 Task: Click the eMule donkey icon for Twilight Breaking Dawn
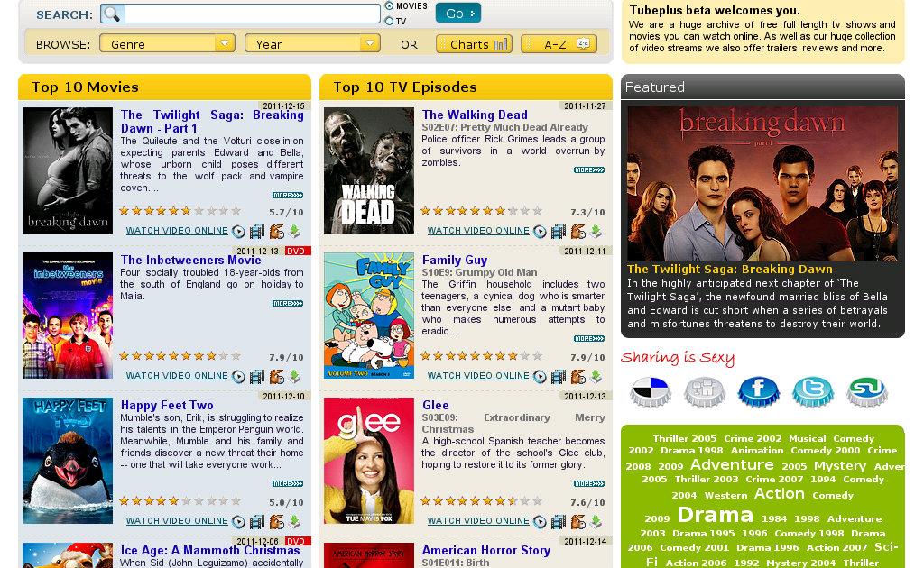276,232
